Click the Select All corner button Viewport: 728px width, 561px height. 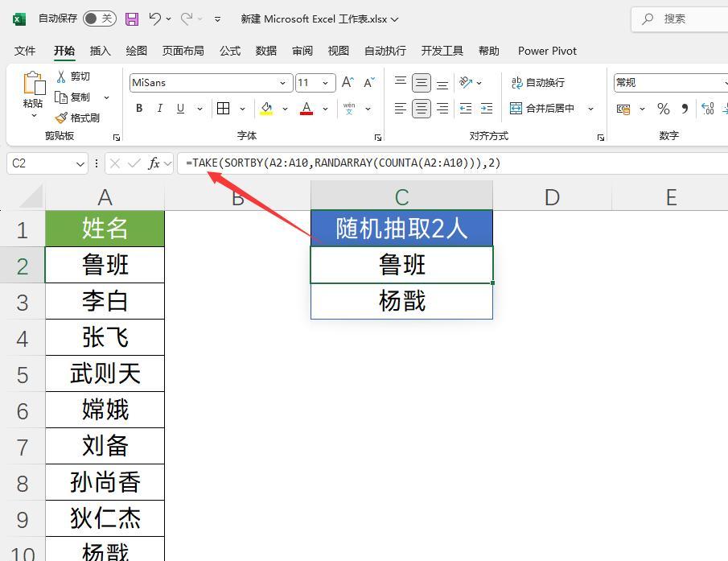pos(31,197)
